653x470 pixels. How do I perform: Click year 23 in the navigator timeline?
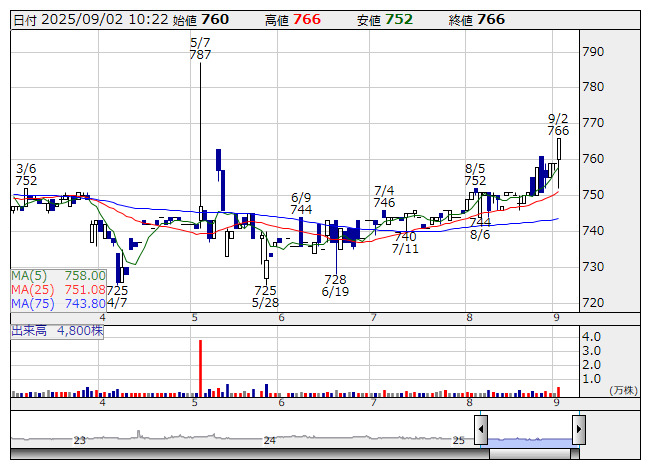coord(80,440)
